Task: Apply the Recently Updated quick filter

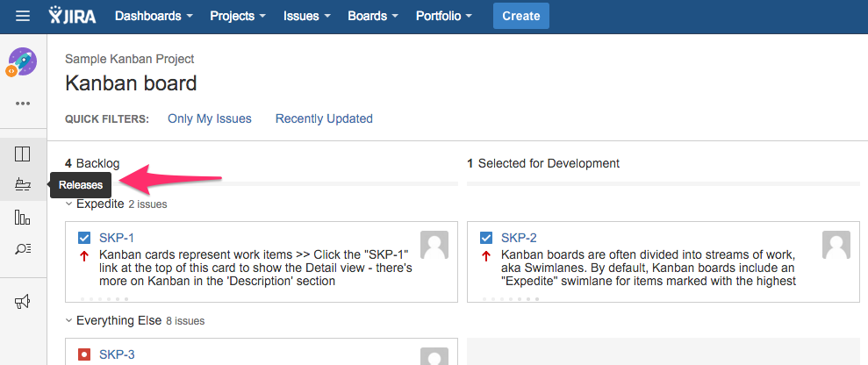Action: (324, 118)
